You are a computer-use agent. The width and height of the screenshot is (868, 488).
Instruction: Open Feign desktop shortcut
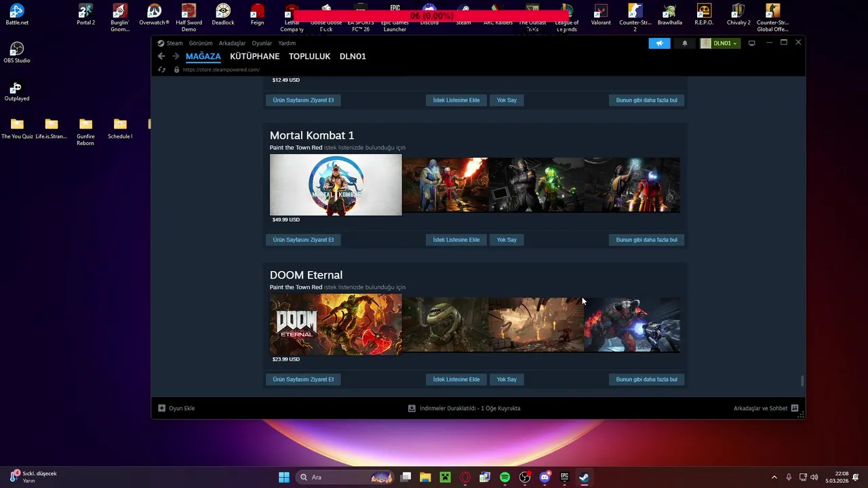pyautogui.click(x=257, y=15)
